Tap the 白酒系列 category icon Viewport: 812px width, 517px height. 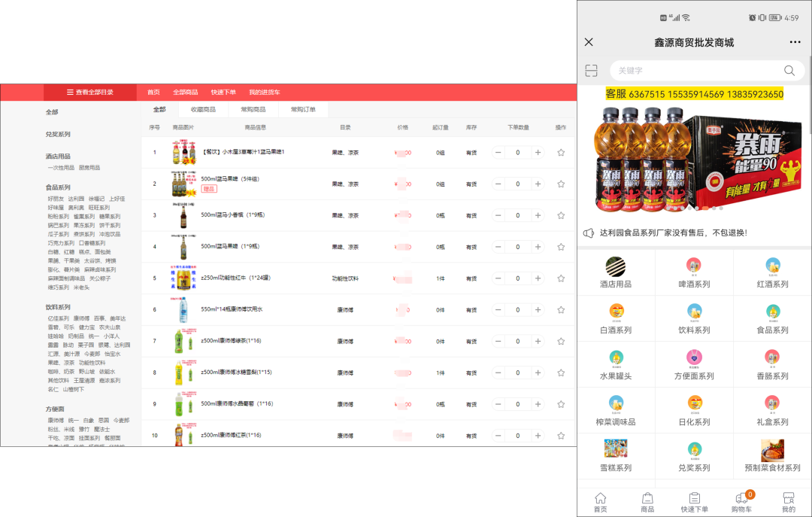[x=617, y=311]
